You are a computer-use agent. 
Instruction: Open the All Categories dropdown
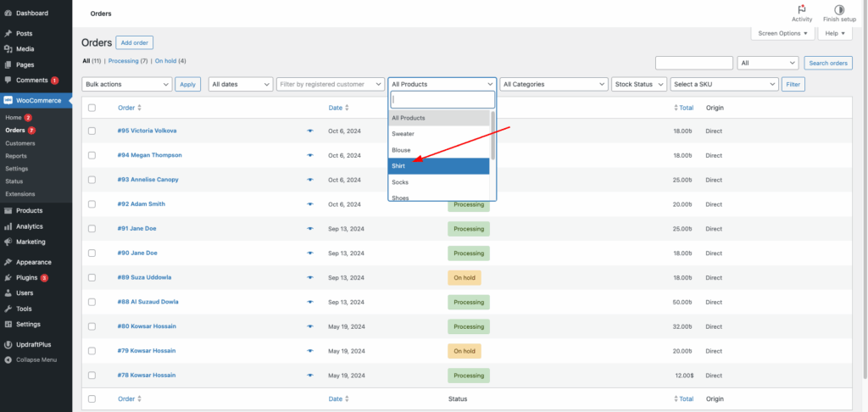click(554, 84)
